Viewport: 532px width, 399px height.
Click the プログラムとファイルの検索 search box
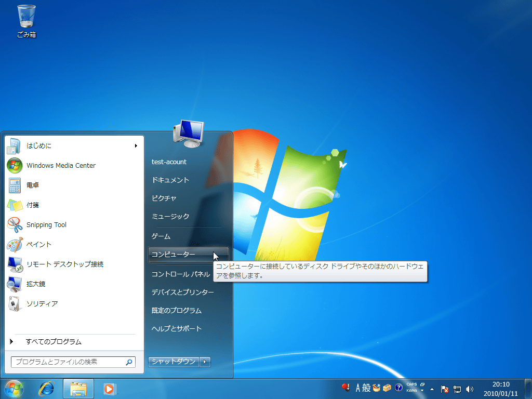pyautogui.click(x=73, y=362)
